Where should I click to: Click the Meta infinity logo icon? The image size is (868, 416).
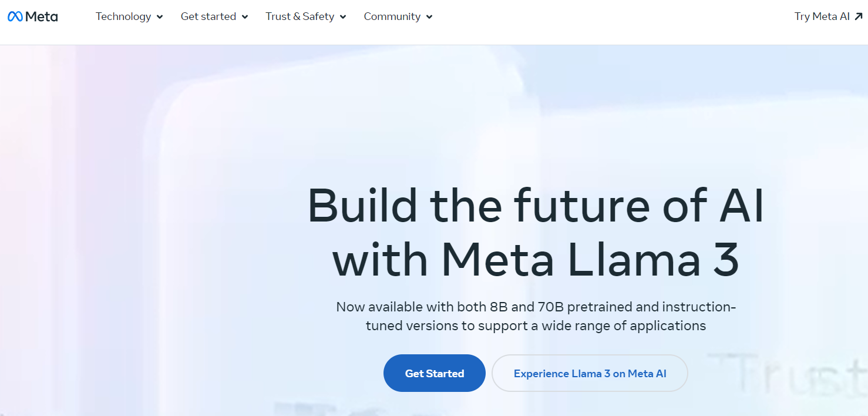pos(15,16)
